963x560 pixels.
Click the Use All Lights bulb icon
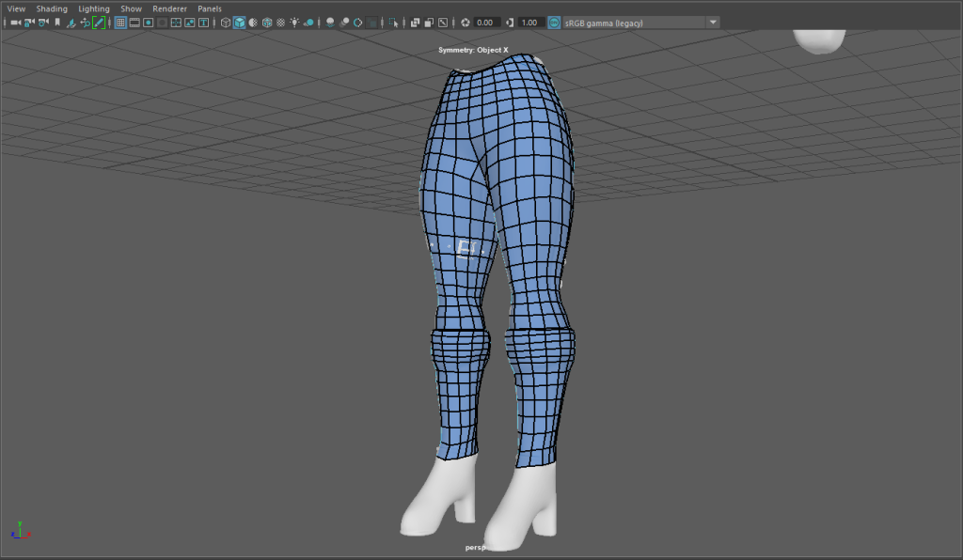[295, 23]
